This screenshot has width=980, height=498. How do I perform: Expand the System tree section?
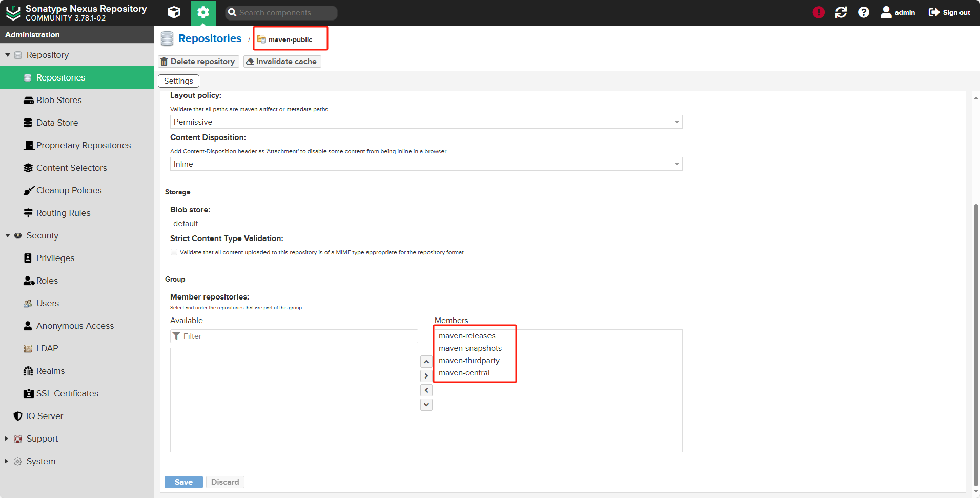6,461
